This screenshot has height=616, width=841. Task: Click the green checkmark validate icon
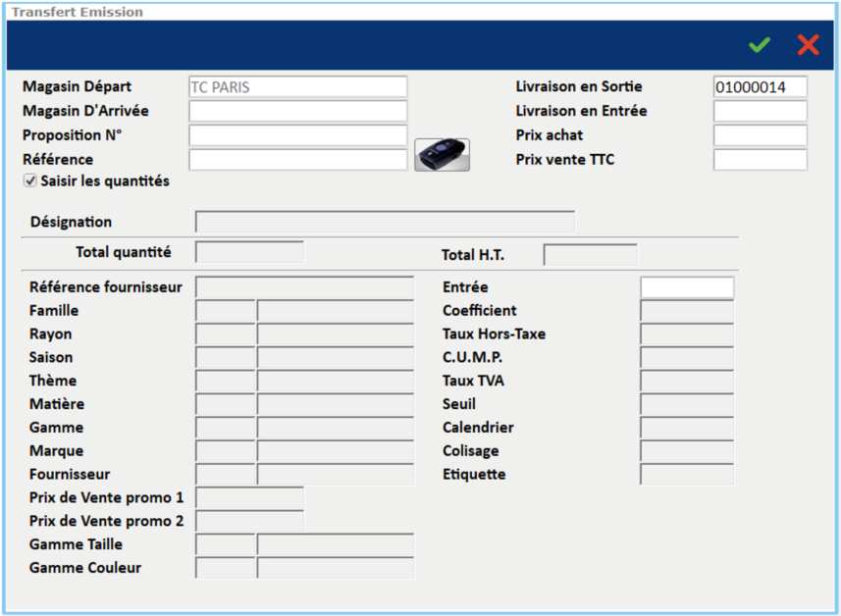(x=759, y=45)
